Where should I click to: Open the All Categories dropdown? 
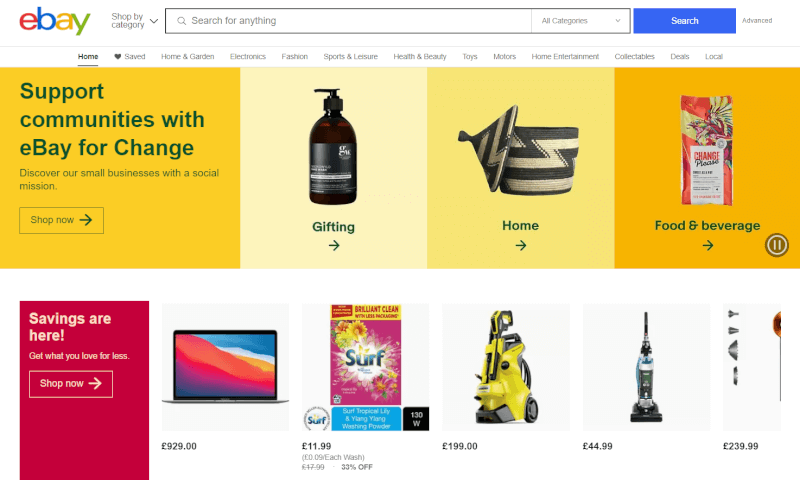581,21
